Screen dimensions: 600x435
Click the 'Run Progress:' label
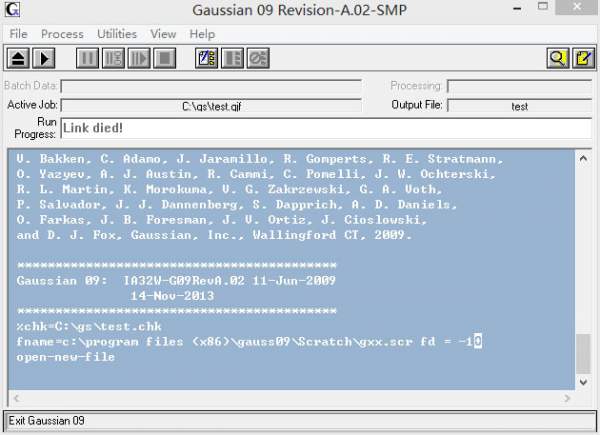(x=35, y=128)
